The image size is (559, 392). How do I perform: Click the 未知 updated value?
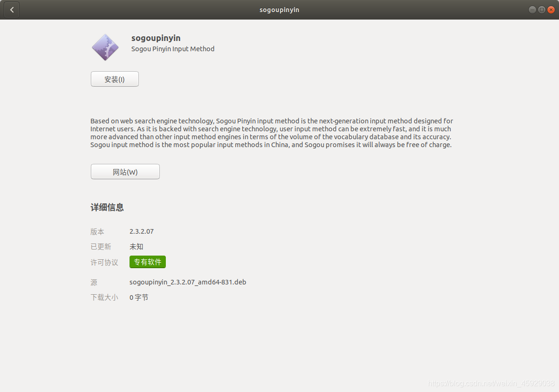pyautogui.click(x=136, y=247)
